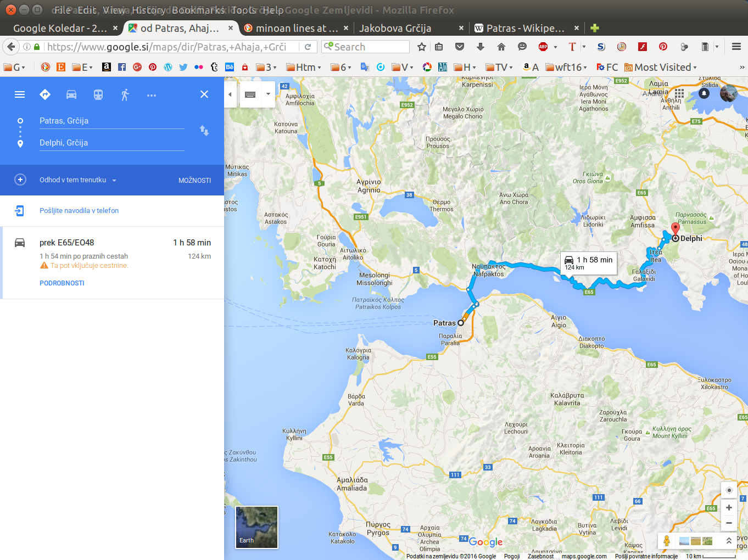Open 'Htm' bookmarks folder dropdown
This screenshot has width=748, height=560.
click(x=304, y=67)
